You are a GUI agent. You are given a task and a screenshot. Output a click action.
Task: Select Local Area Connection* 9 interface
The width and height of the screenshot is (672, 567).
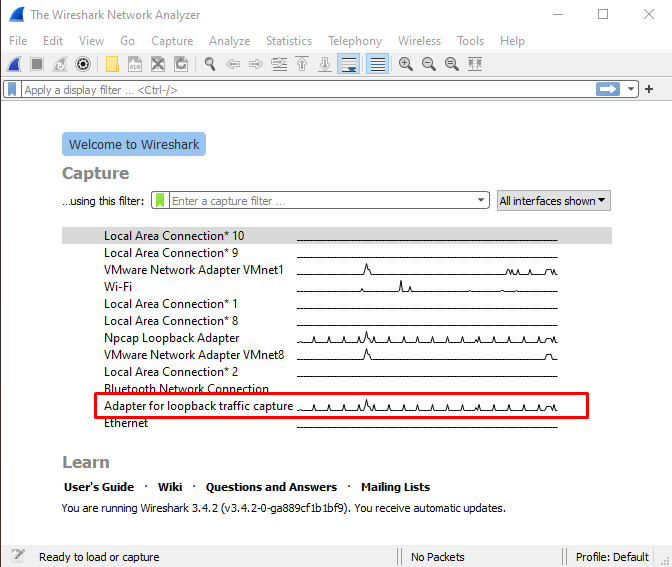[337, 253]
